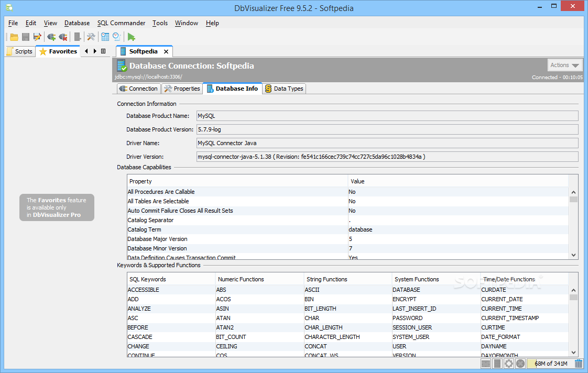Click the Time/Date Functions column header

pos(525,279)
